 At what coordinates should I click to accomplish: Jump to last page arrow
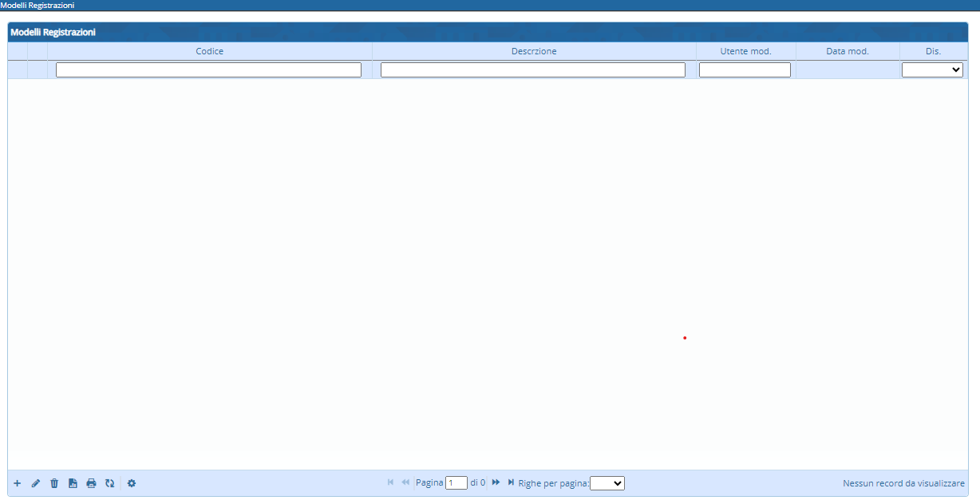pyautogui.click(x=511, y=482)
